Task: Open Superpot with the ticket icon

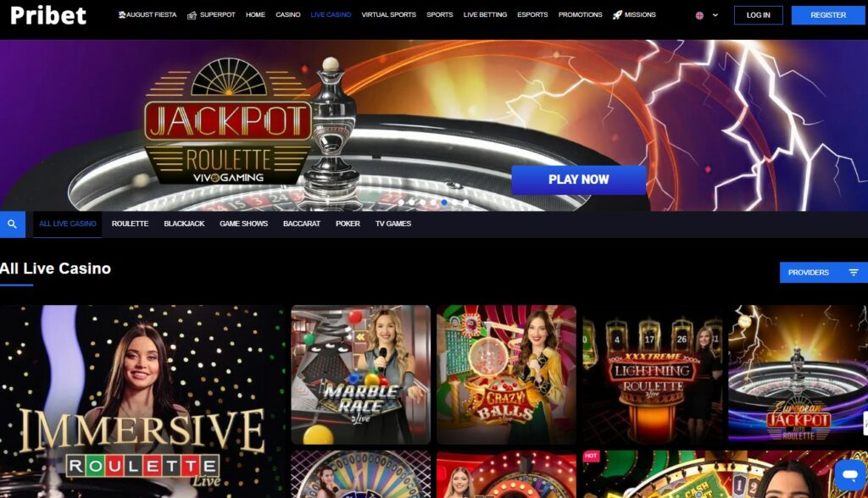Action: click(x=211, y=15)
